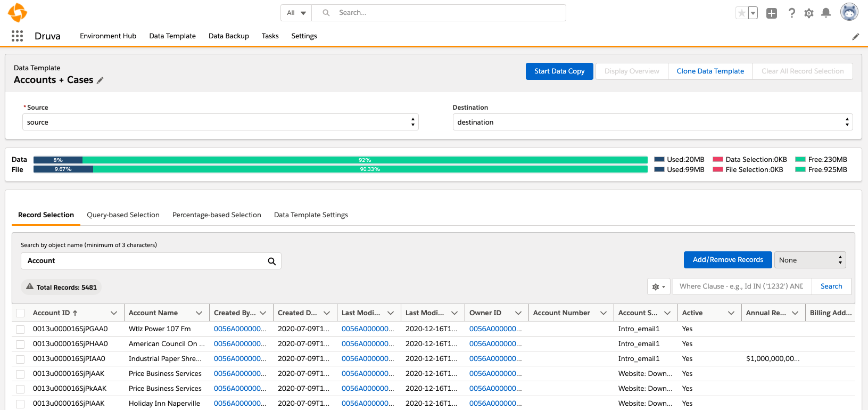868x410 pixels.
Task: Expand the Account Name column menu
Action: tap(199, 313)
